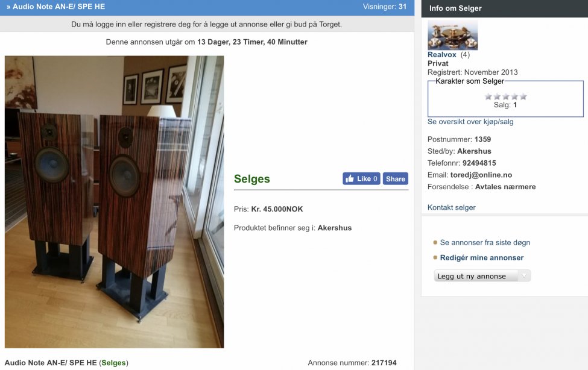
Task: Open seller Realvox avatar image
Action: pyautogui.click(x=453, y=36)
